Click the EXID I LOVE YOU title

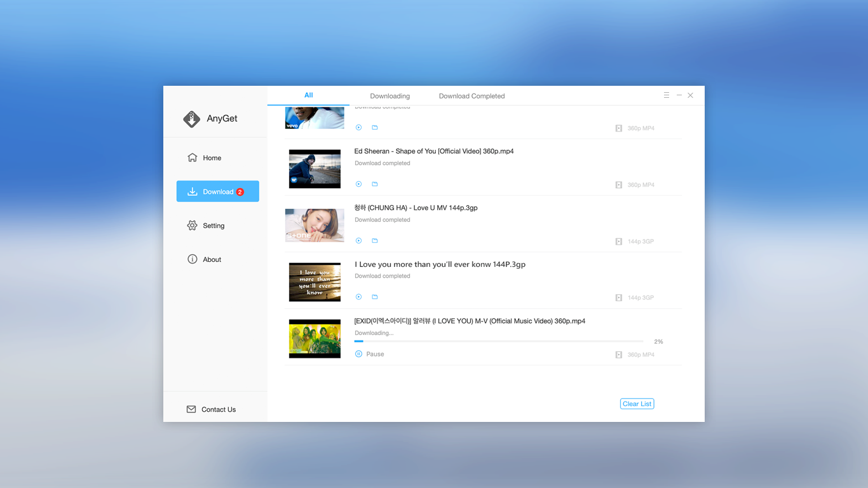coord(470,321)
